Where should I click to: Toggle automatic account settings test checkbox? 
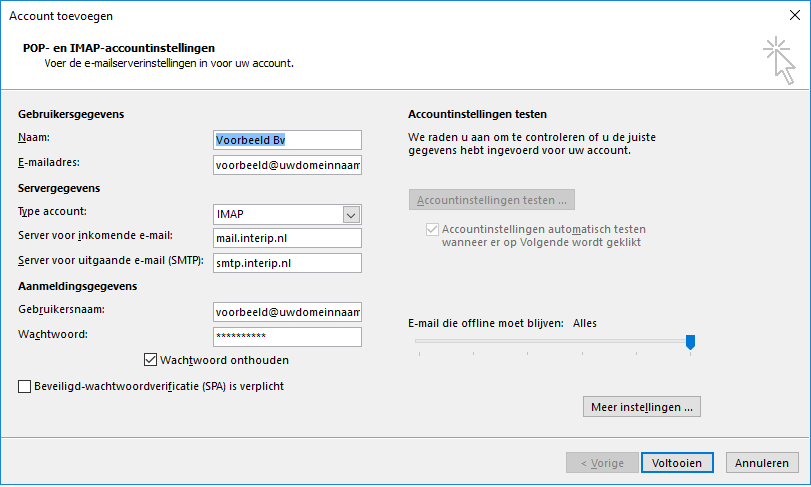click(432, 229)
